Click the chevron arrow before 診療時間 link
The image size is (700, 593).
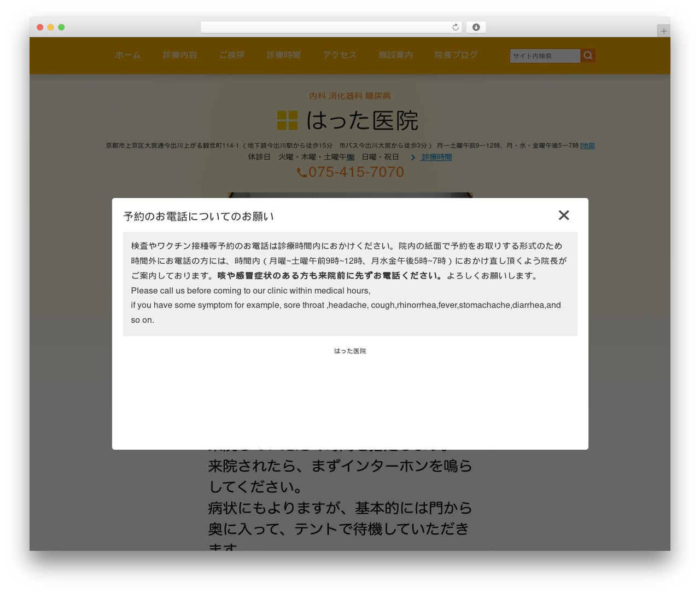(413, 158)
